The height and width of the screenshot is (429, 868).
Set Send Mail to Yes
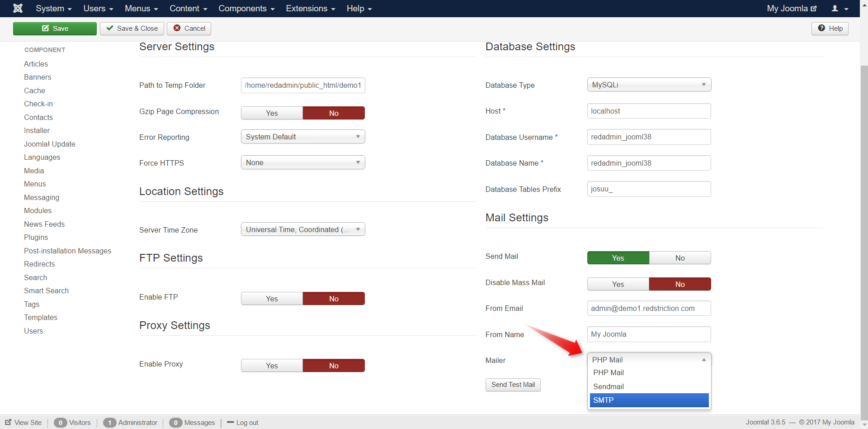coord(618,258)
